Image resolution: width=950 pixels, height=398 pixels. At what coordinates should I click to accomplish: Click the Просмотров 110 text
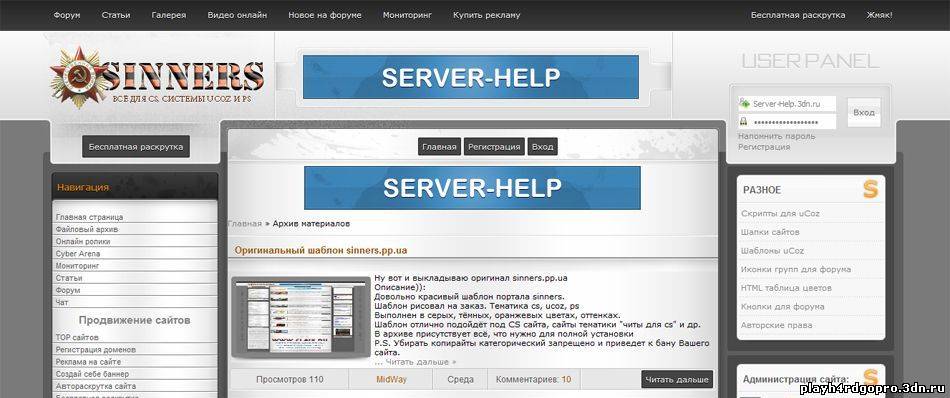click(x=290, y=380)
